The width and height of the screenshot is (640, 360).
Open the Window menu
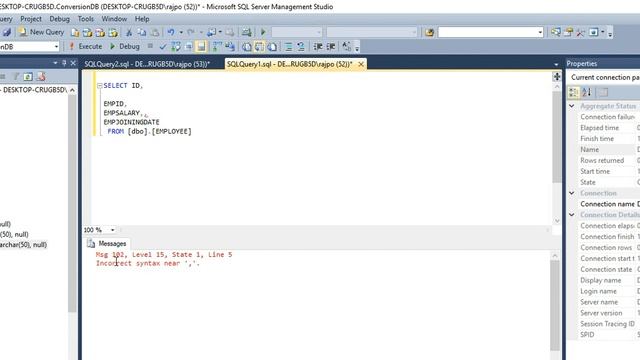(x=114, y=19)
